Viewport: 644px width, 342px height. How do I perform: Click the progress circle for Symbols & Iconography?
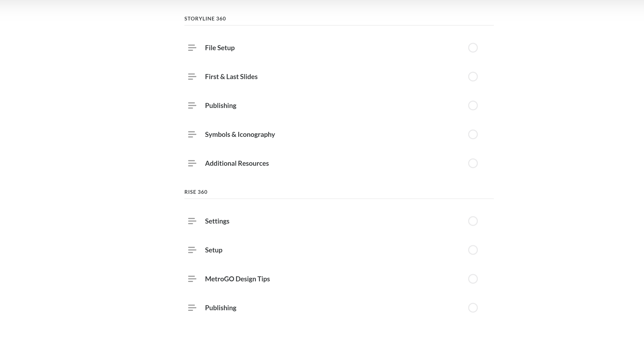pyautogui.click(x=473, y=134)
